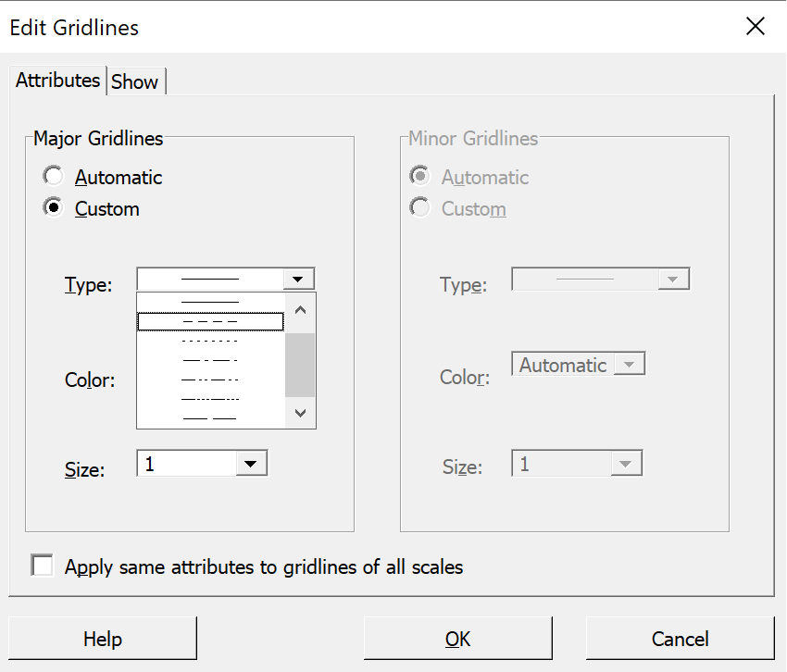Click the line type list scrollbar thumb
The height and width of the screenshot is (672, 787).
tap(300, 365)
